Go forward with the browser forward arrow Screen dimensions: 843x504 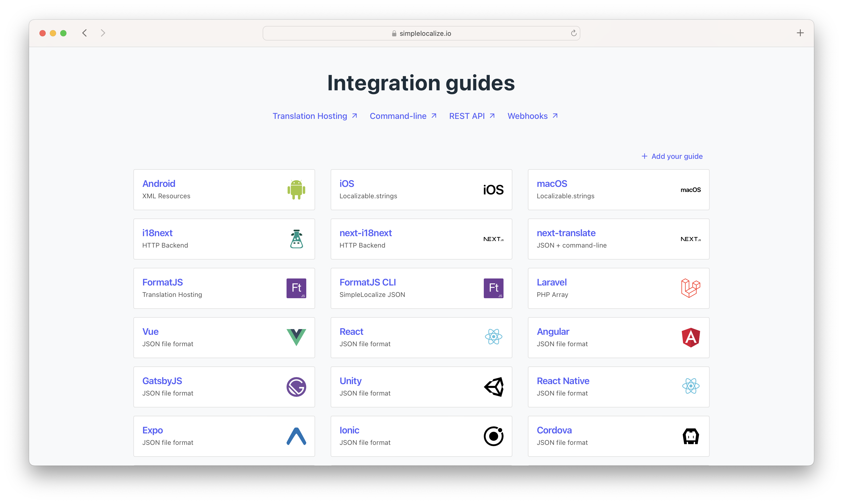pos(103,33)
